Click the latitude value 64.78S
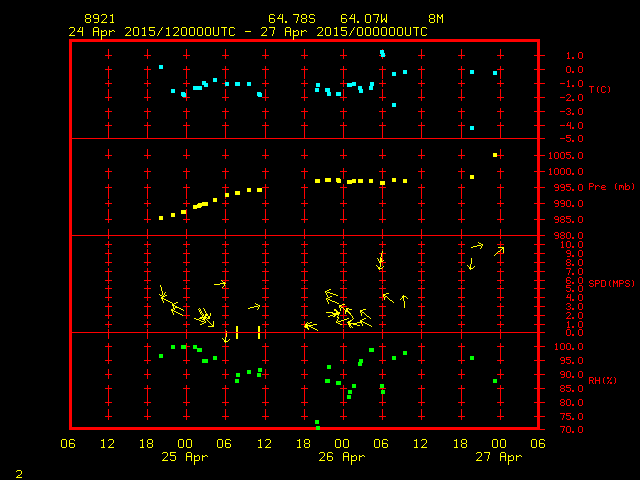This screenshot has width=640, height=480. point(291,19)
